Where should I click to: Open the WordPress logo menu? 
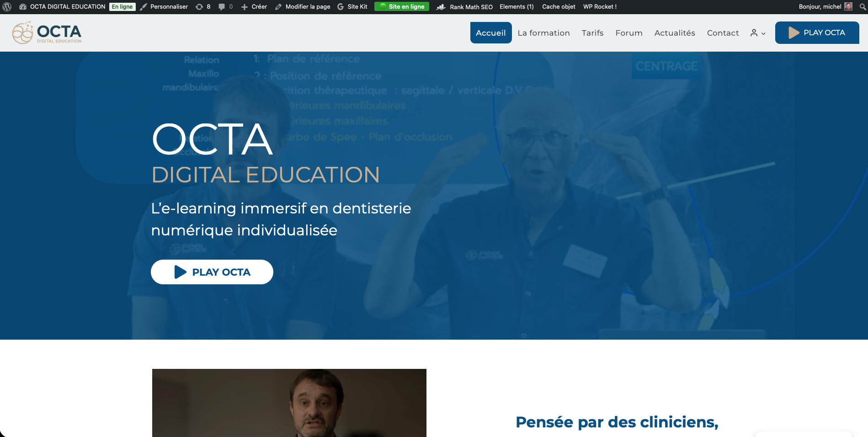(x=7, y=7)
